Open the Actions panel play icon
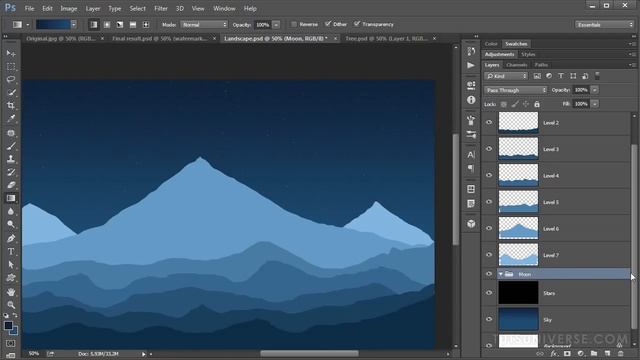 [471, 65]
